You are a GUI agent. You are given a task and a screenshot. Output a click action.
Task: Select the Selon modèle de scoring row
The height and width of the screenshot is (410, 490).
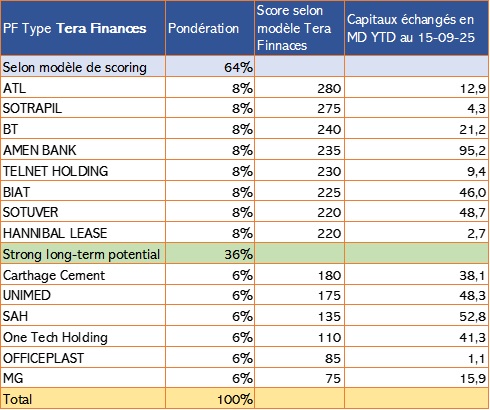(245, 66)
